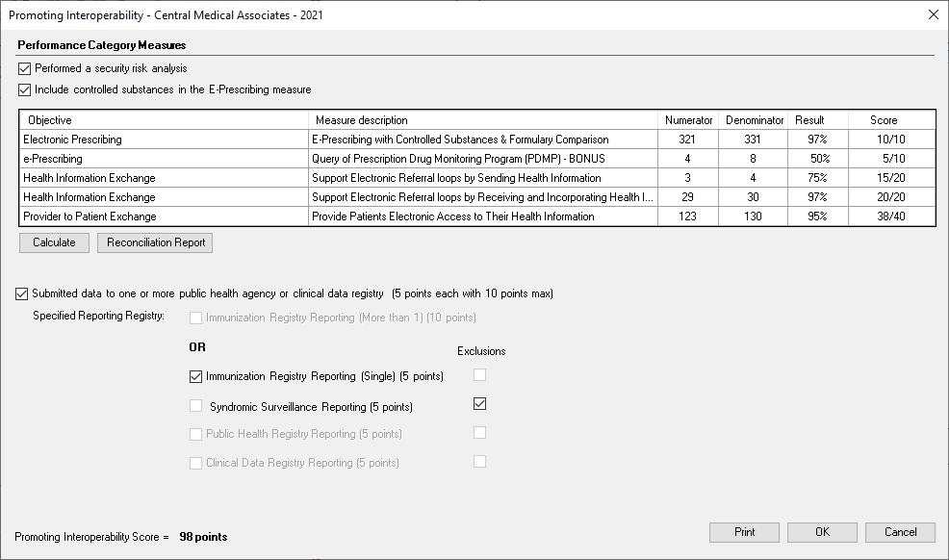
Task: Select Provide Patients Electronic Access description cell
Action: coord(483,216)
